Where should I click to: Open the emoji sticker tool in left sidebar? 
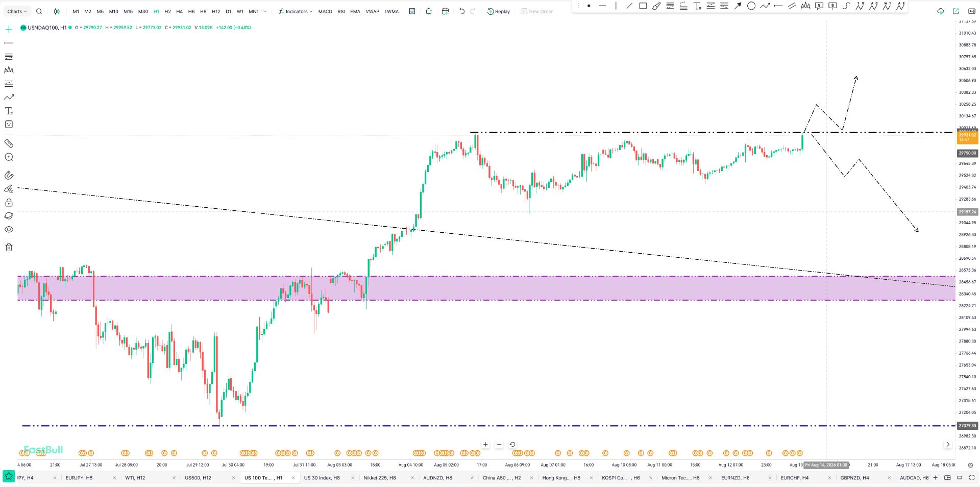pos(9,125)
